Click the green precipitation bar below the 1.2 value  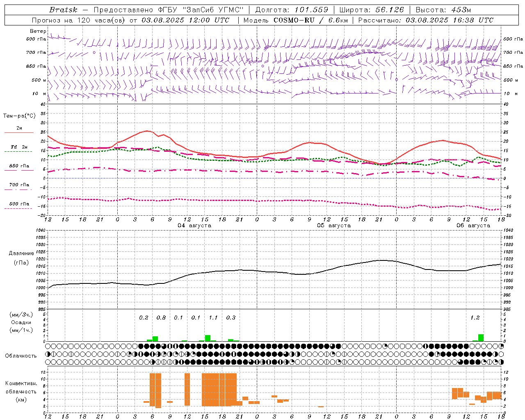(481, 338)
